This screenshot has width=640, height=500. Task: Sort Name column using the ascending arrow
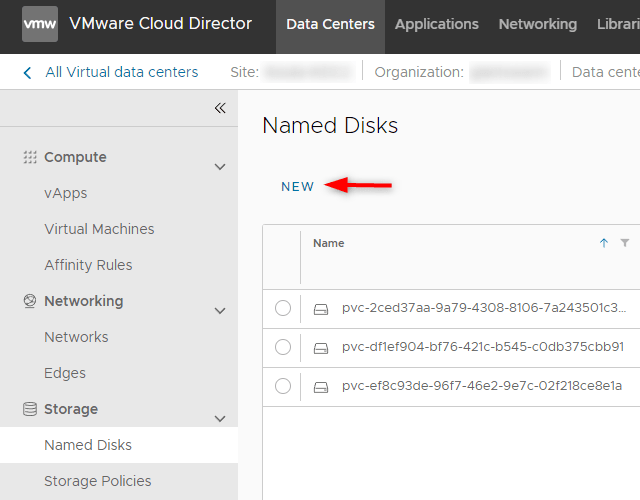tap(604, 243)
